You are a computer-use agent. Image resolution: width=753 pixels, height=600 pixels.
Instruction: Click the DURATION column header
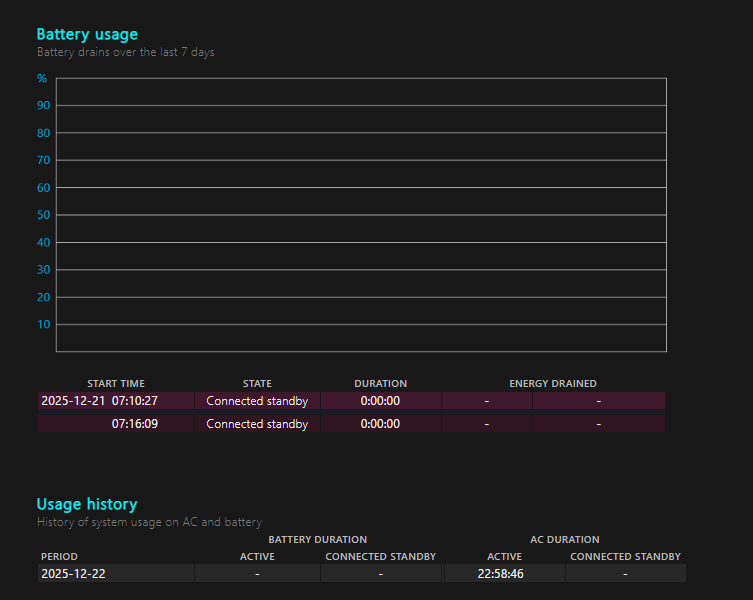point(380,383)
